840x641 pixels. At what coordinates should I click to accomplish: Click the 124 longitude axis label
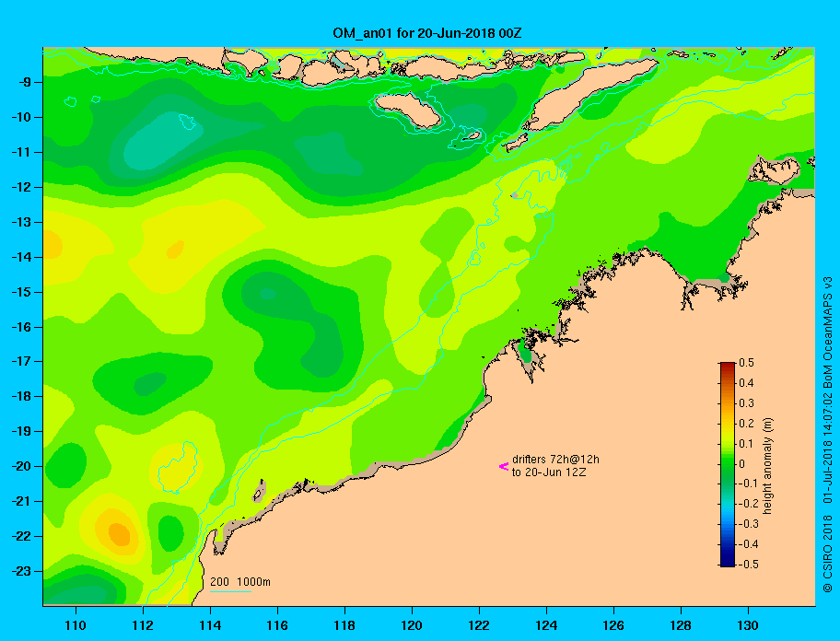[546, 625]
